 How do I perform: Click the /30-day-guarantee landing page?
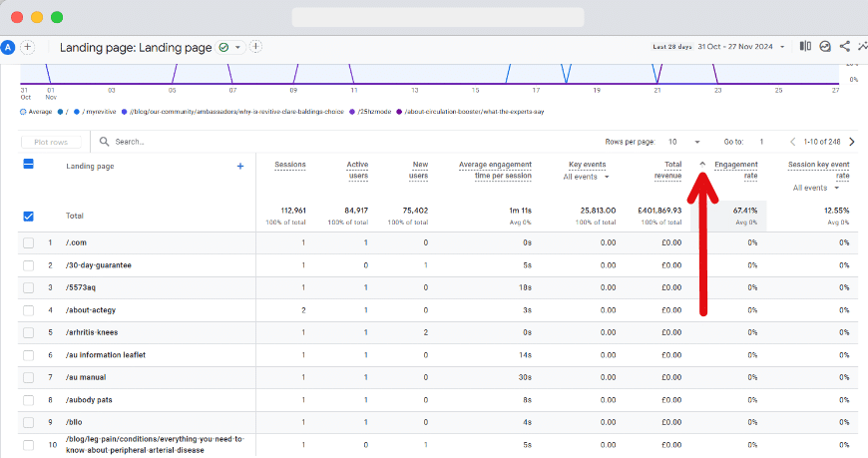click(x=99, y=265)
